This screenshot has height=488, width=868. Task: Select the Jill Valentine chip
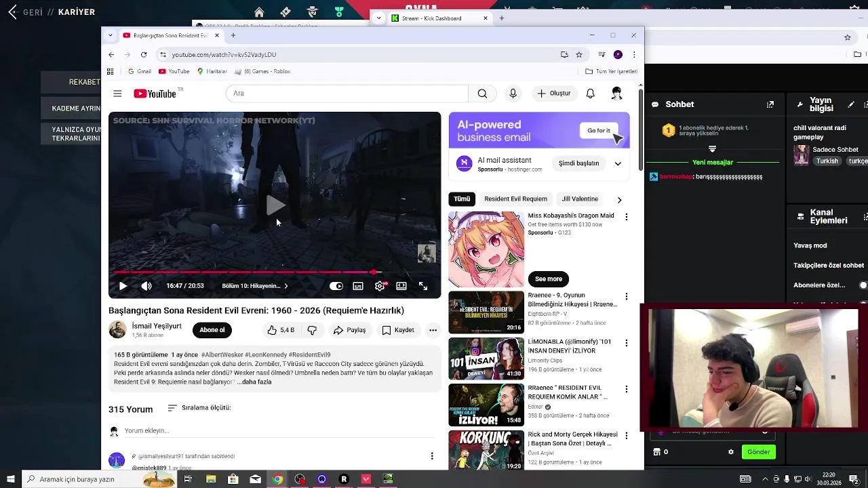[580, 199]
